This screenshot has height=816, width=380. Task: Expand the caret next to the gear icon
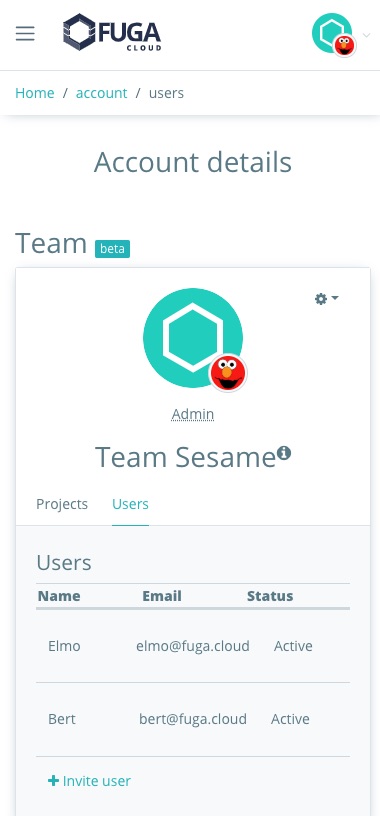335,298
